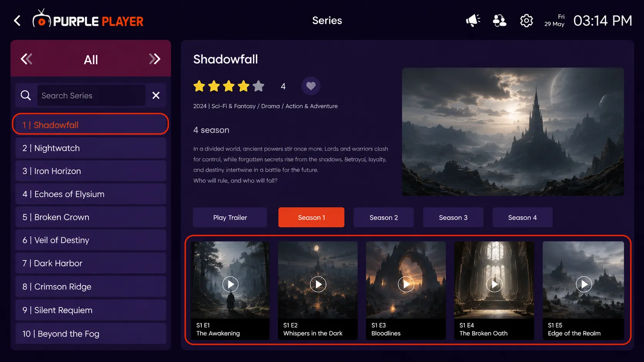
Task: Go back with the top-left arrow
Action: [17, 21]
